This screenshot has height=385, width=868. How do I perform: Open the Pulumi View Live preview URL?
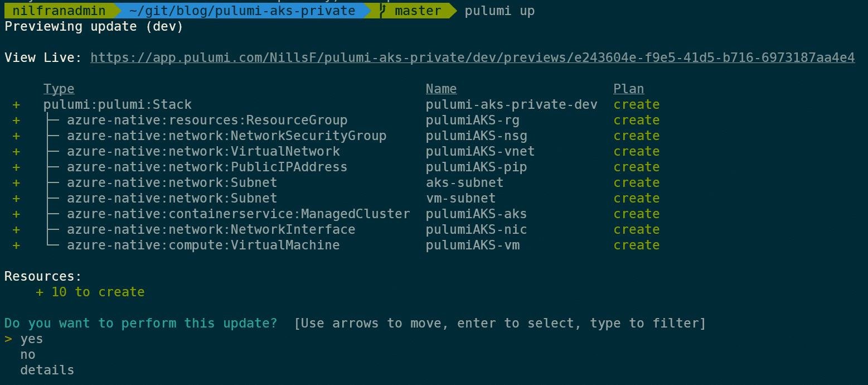(x=472, y=57)
